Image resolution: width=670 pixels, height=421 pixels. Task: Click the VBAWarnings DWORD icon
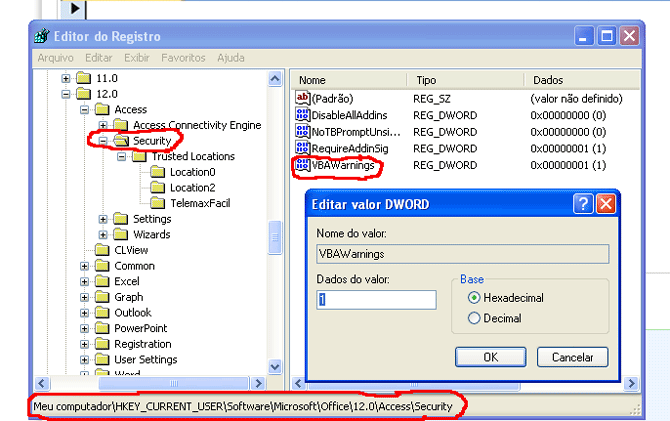303,165
